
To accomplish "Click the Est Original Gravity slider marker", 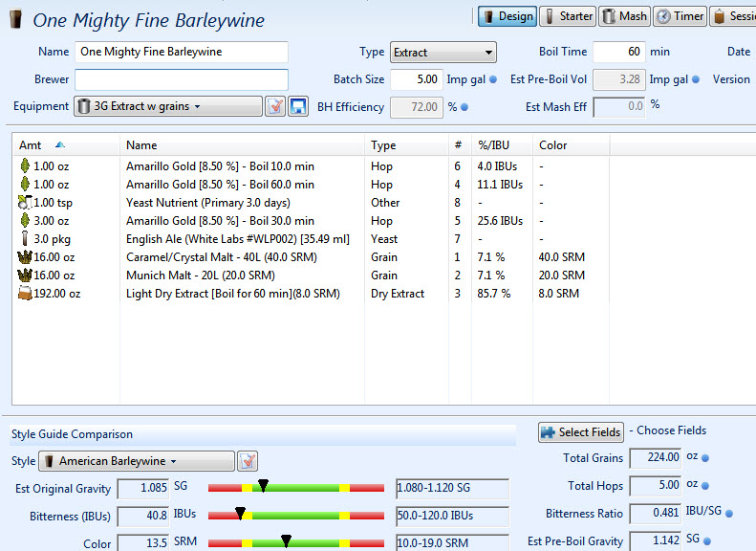I will [263, 485].
